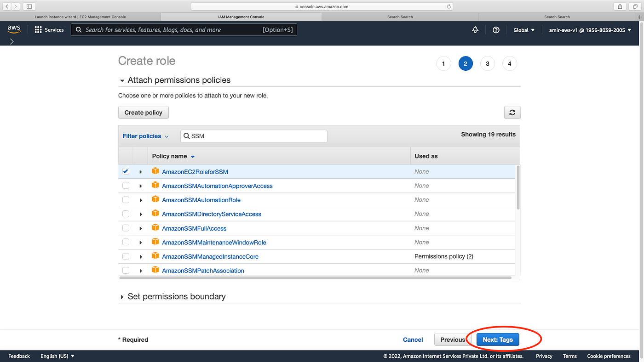644x362 pixels.
Task: Click the Safari back arrow
Action: click(x=7, y=6)
